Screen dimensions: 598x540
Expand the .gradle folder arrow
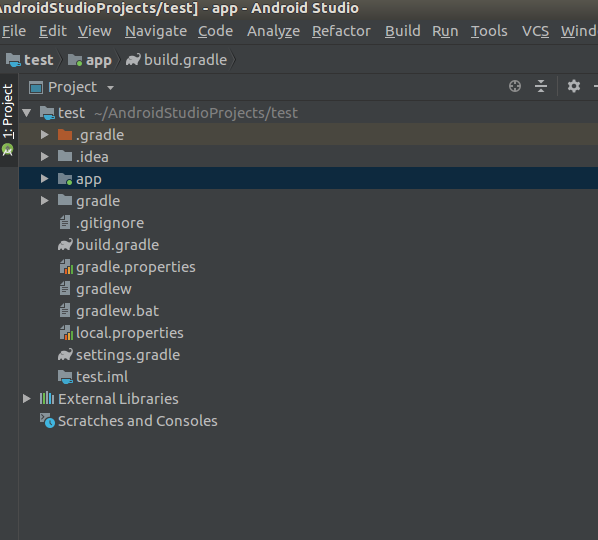click(45, 135)
